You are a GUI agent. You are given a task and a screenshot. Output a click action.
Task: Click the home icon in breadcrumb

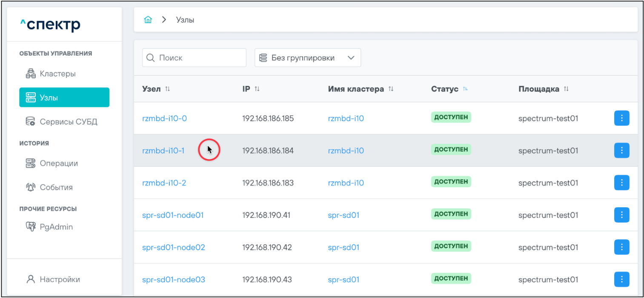(x=148, y=20)
